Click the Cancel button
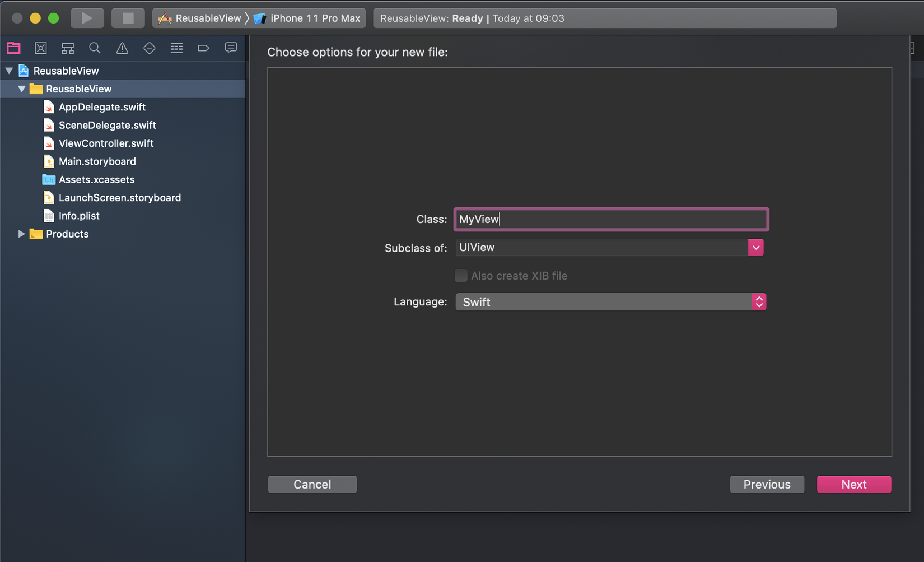 point(312,484)
